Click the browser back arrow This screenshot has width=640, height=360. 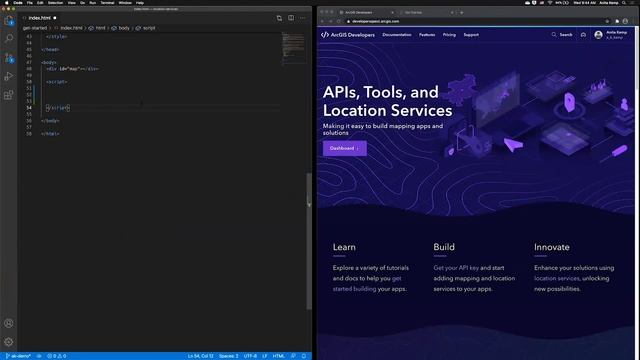(322, 21)
